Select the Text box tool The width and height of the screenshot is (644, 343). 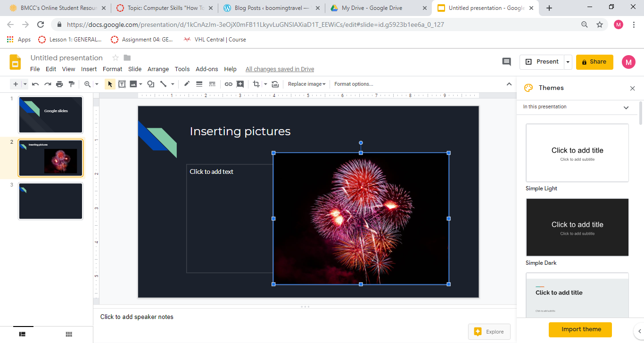coord(122,84)
